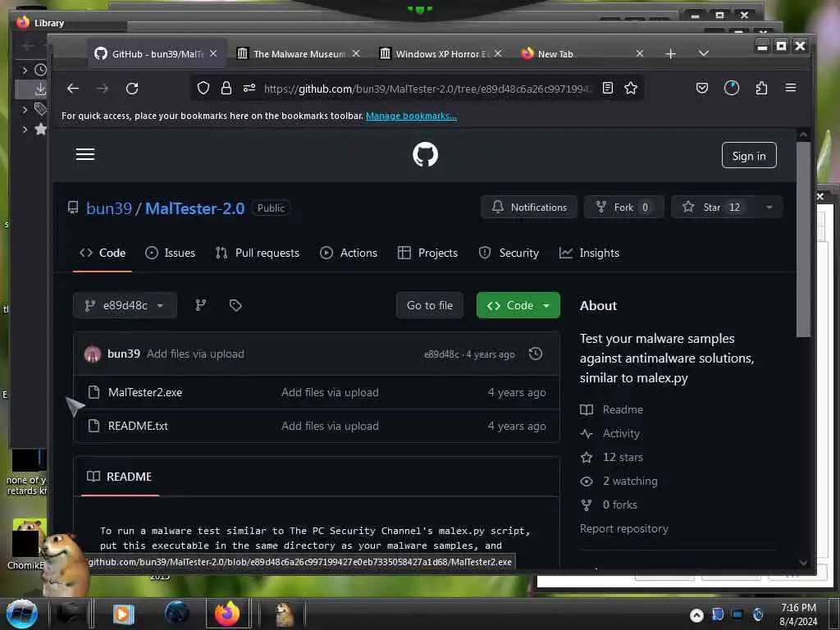Click the Go to file button

(430, 305)
